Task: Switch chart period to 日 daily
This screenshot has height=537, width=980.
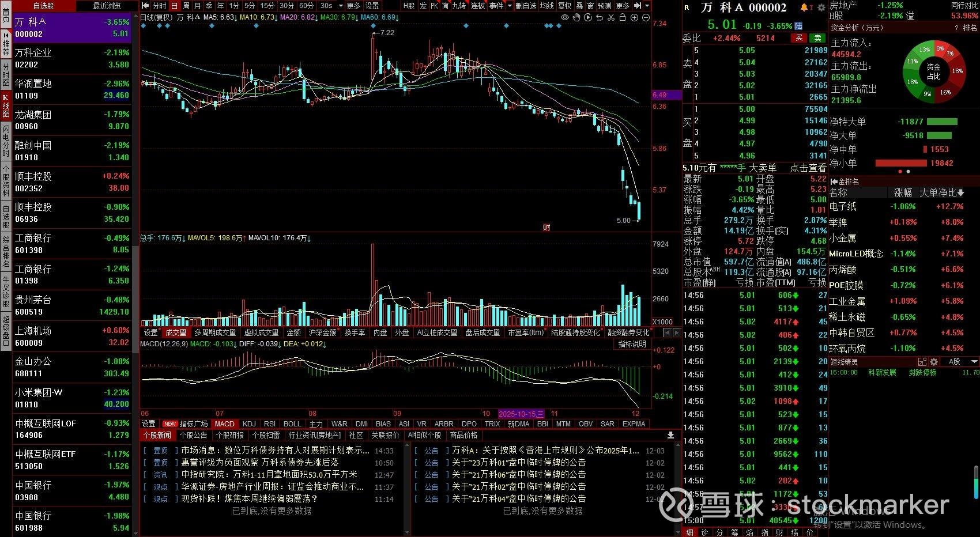Action: pos(174,6)
